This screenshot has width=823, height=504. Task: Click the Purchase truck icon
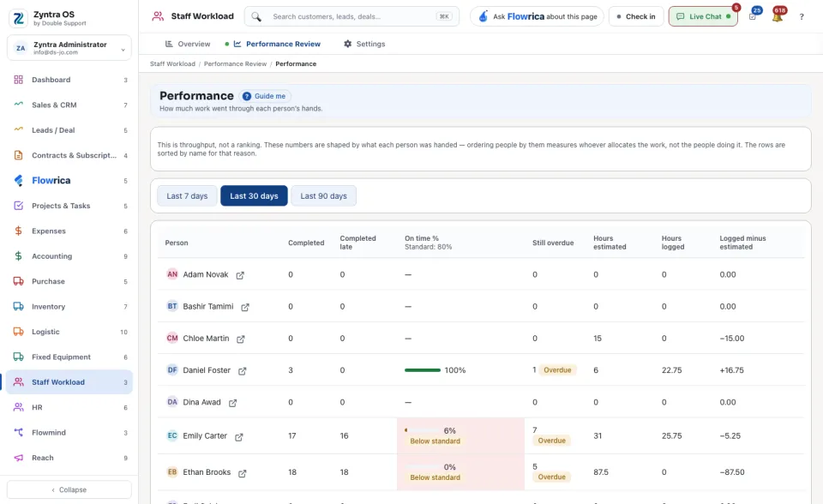pos(18,281)
